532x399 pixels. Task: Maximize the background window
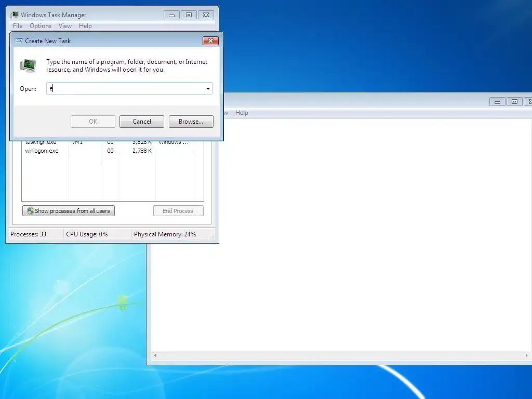(514, 102)
